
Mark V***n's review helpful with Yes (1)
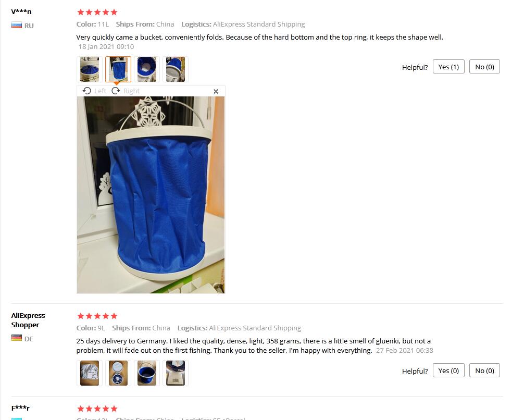[x=448, y=67]
